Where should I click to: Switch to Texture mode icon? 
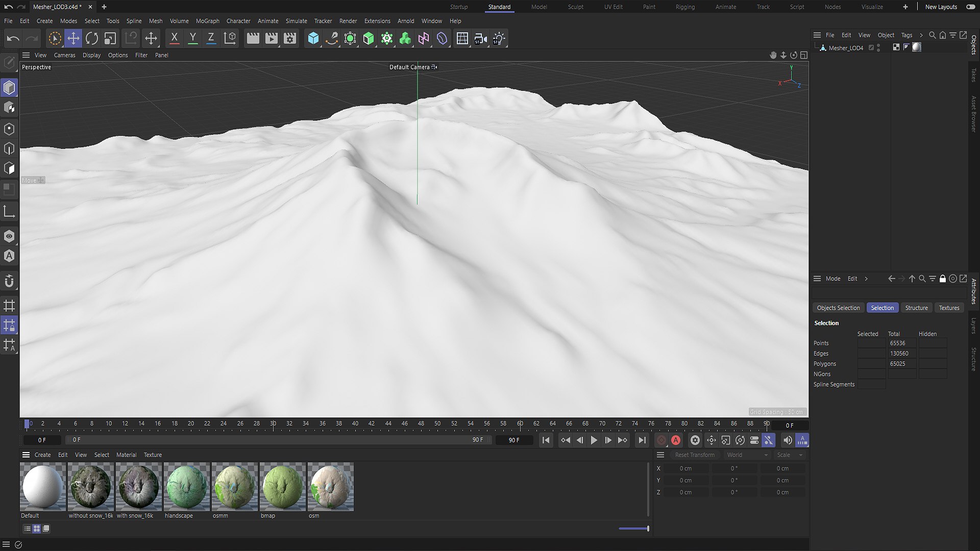(x=9, y=108)
